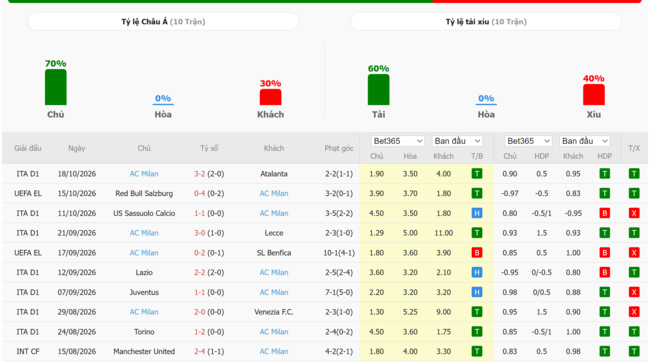Viewport: 650px width, 364px height.
Task: Click the green T/X badge in Manchester United row
Action: 634,351
